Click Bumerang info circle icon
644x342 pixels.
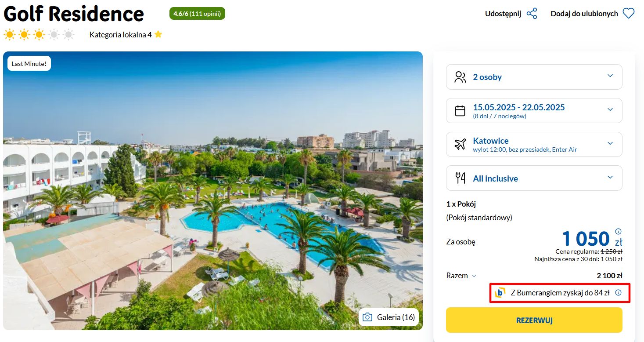click(619, 293)
